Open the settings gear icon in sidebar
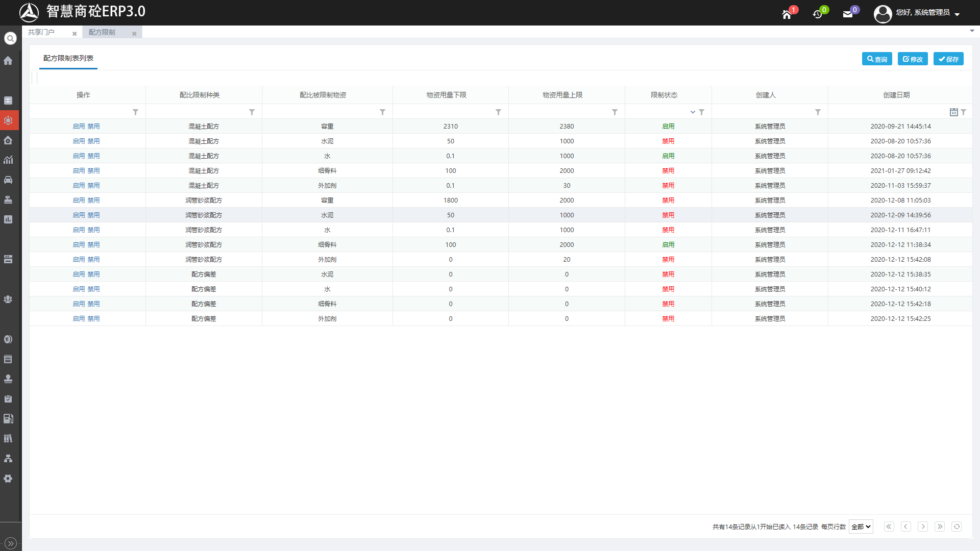This screenshot has height=551, width=980. coord(8,479)
